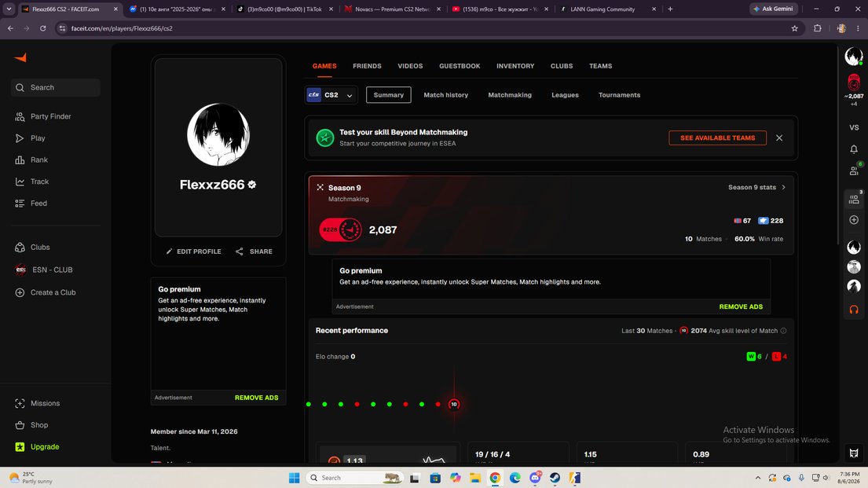
Task: Show hidden system tray icons
Action: coord(757,478)
